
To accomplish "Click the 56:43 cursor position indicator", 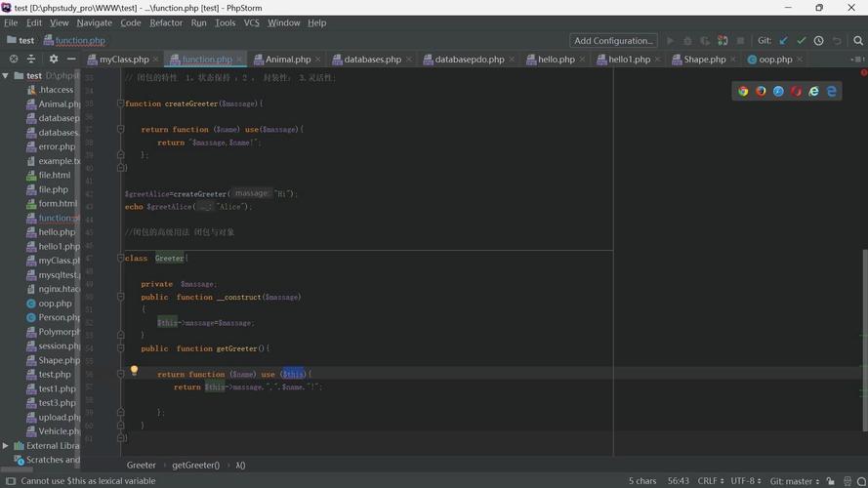I will (x=678, y=481).
